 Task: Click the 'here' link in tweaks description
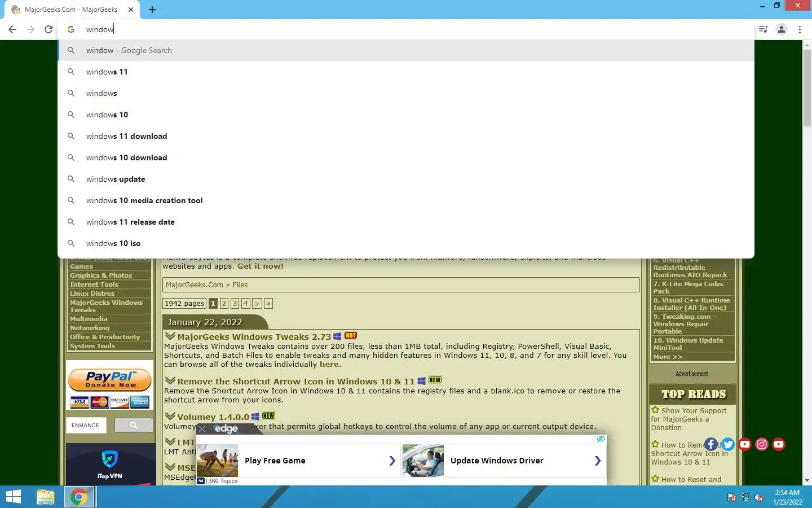coord(329,364)
